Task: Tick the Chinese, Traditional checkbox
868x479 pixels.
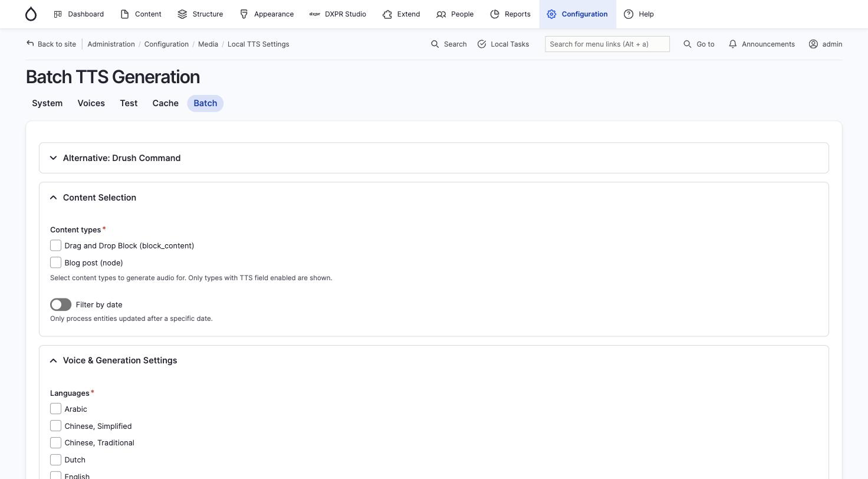Action: (55, 442)
